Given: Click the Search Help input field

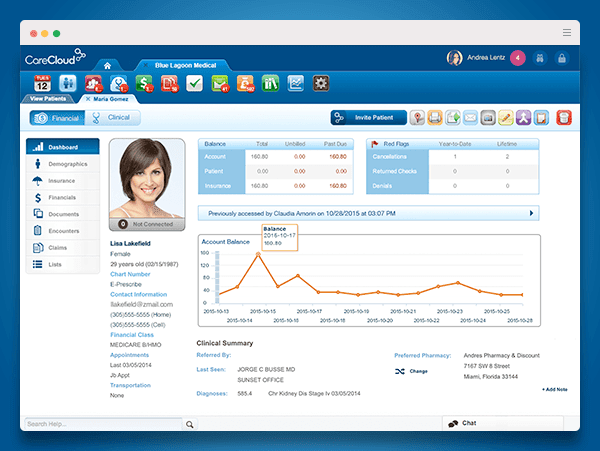Looking at the screenshot, I should coord(103,424).
